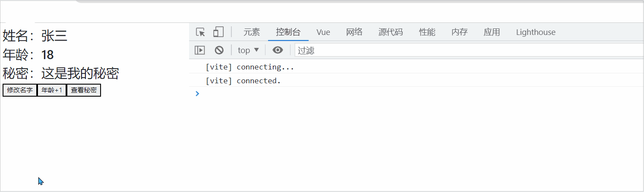Viewport: 644px width, 192px height.
Task: Open the Lighthouse tab
Action: pos(536,32)
